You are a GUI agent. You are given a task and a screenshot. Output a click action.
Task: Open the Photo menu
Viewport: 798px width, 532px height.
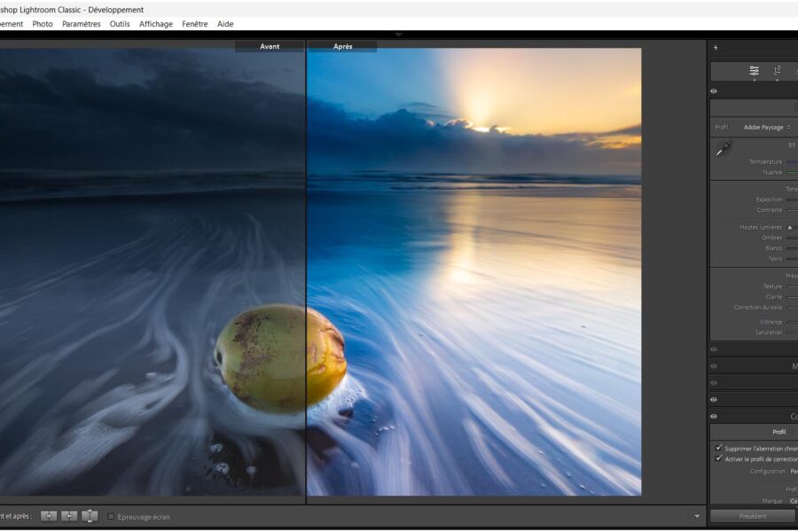coord(43,24)
